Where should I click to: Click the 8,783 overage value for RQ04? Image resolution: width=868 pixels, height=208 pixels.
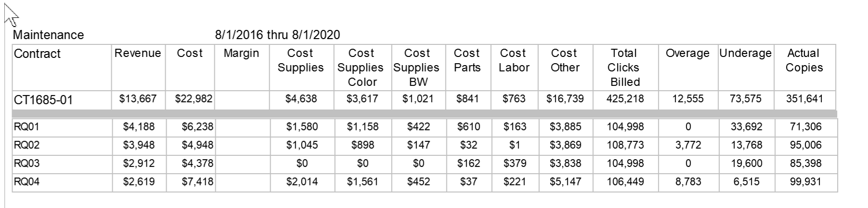point(688,182)
